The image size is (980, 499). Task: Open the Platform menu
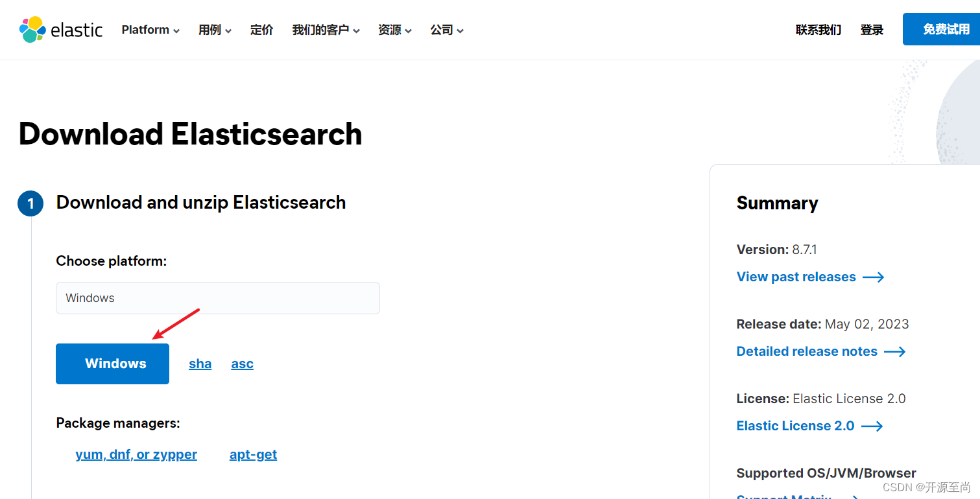[150, 30]
